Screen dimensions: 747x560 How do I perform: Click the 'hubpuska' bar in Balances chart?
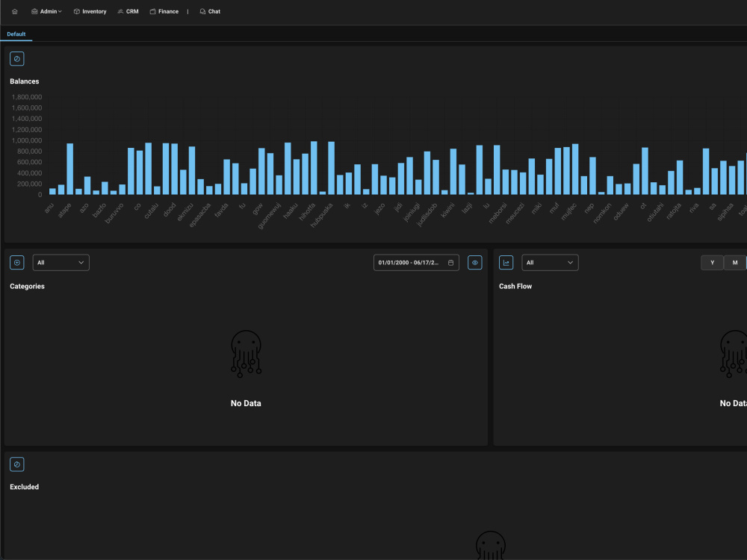[x=331, y=168]
